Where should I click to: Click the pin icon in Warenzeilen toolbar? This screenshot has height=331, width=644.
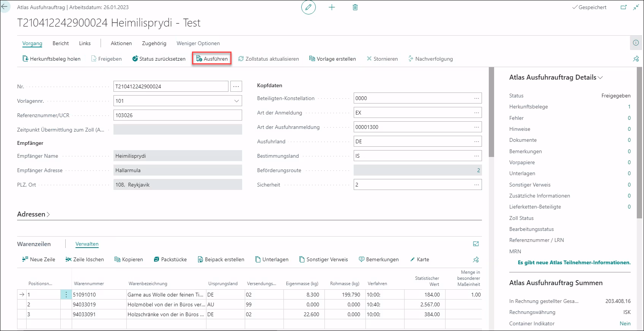476,260
